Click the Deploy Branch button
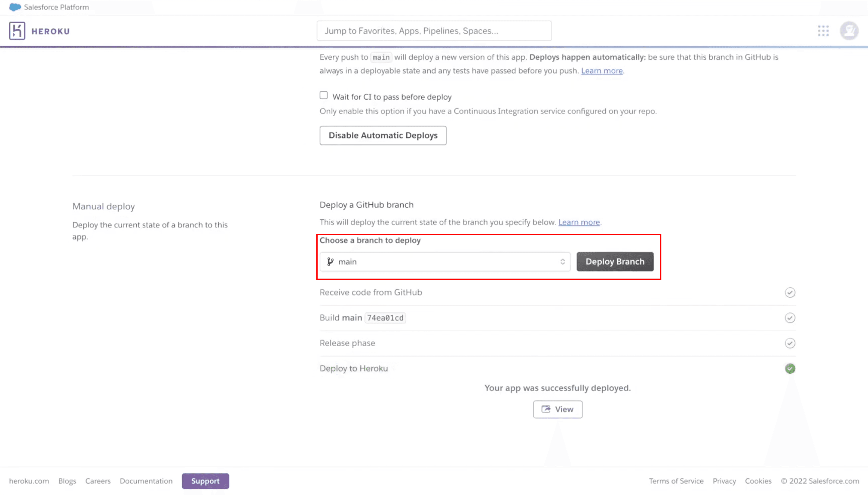This screenshot has height=495, width=868. pyautogui.click(x=615, y=261)
